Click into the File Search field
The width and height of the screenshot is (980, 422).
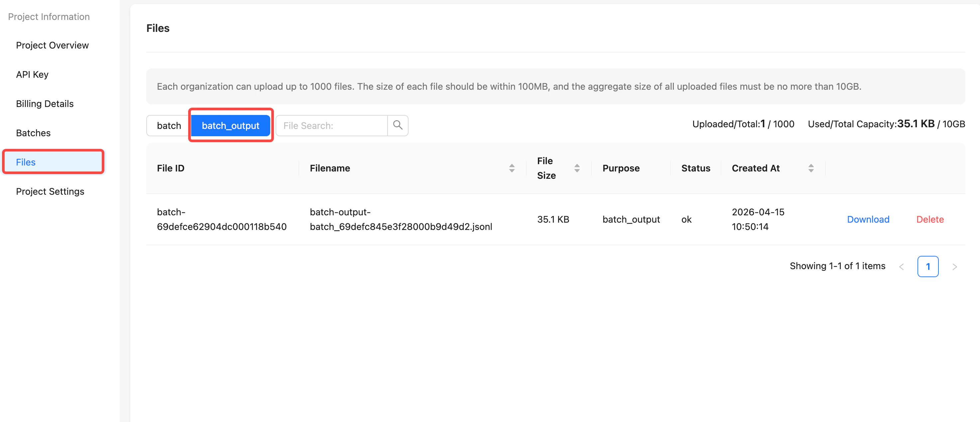(331, 126)
